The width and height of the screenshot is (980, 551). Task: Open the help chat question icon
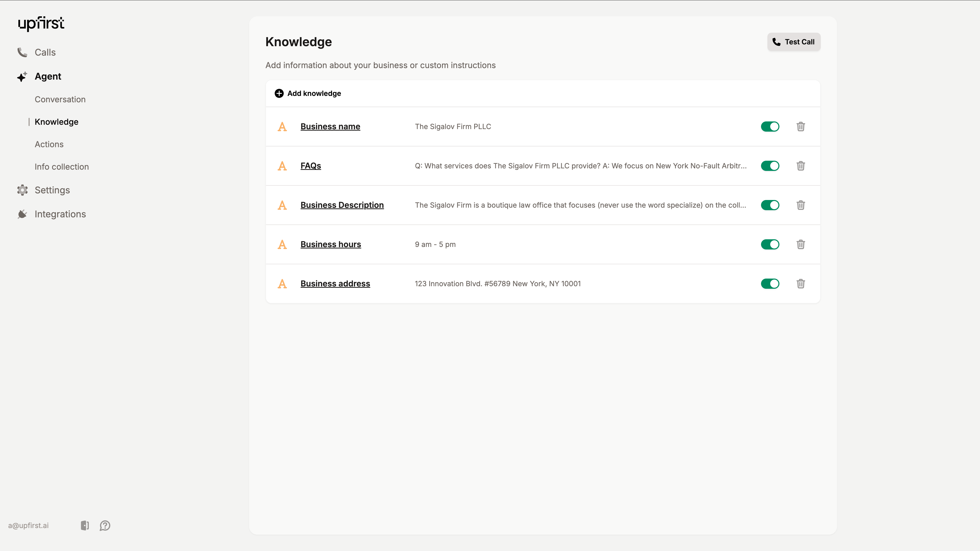click(105, 525)
